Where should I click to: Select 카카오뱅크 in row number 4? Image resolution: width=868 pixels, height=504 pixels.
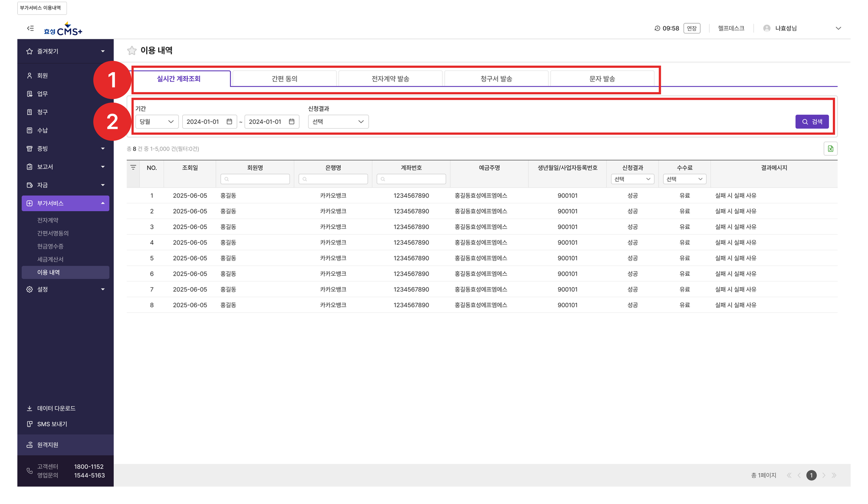pyautogui.click(x=333, y=243)
